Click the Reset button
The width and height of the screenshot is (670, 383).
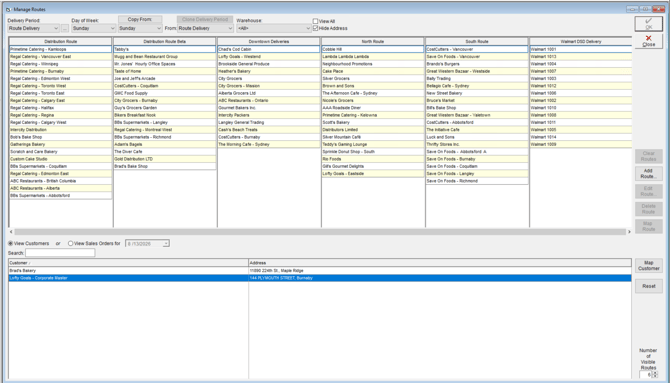(648, 286)
